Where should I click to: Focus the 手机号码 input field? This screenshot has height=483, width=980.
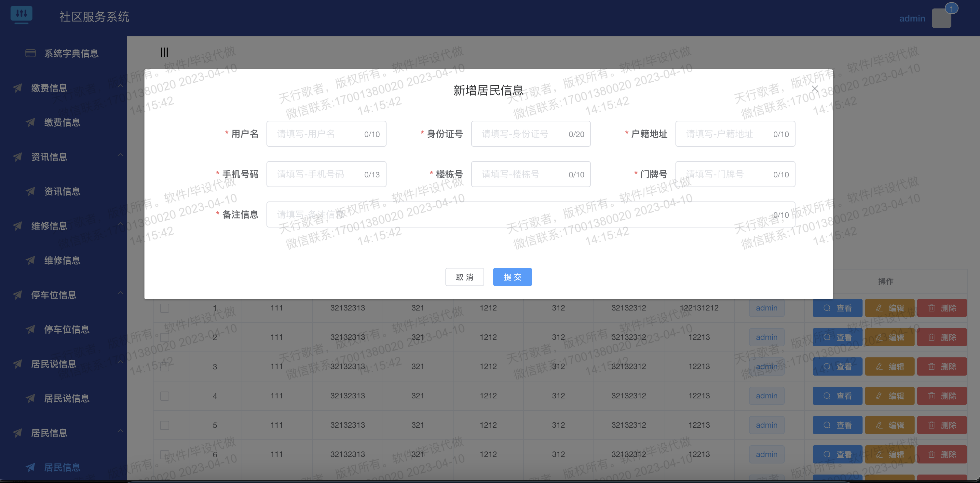click(x=326, y=174)
